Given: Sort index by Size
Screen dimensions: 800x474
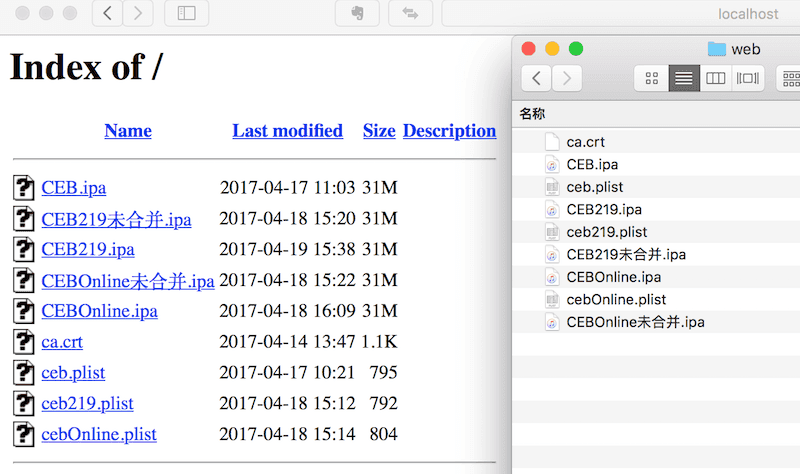Looking at the screenshot, I should [379, 131].
